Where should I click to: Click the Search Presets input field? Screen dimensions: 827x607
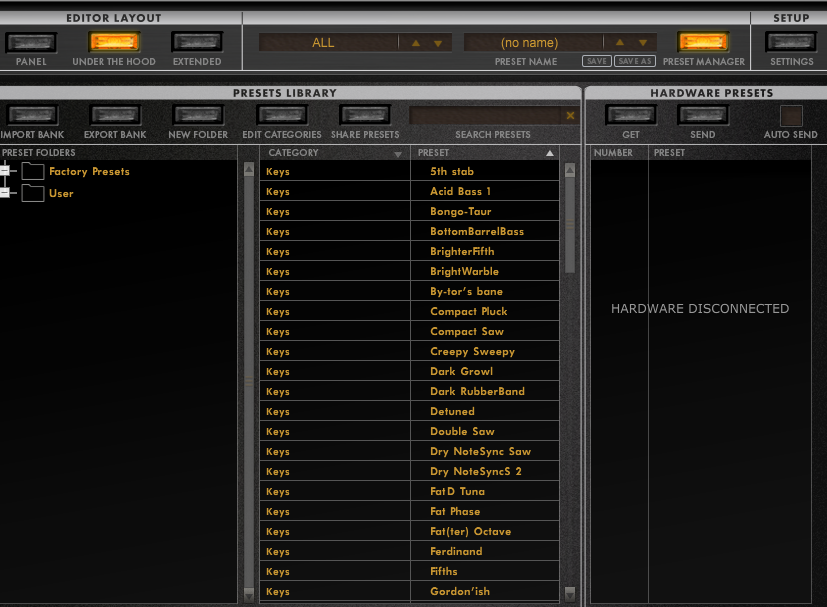[x=486, y=116]
